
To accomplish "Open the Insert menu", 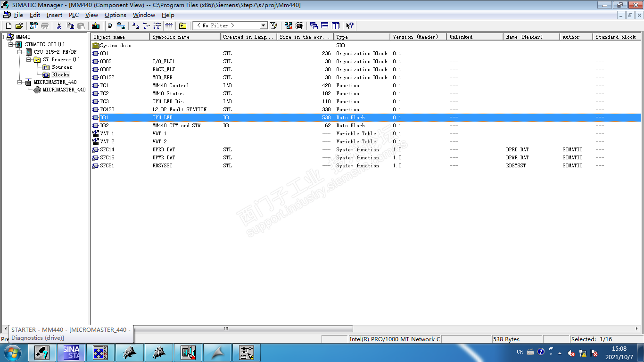I will (54, 15).
